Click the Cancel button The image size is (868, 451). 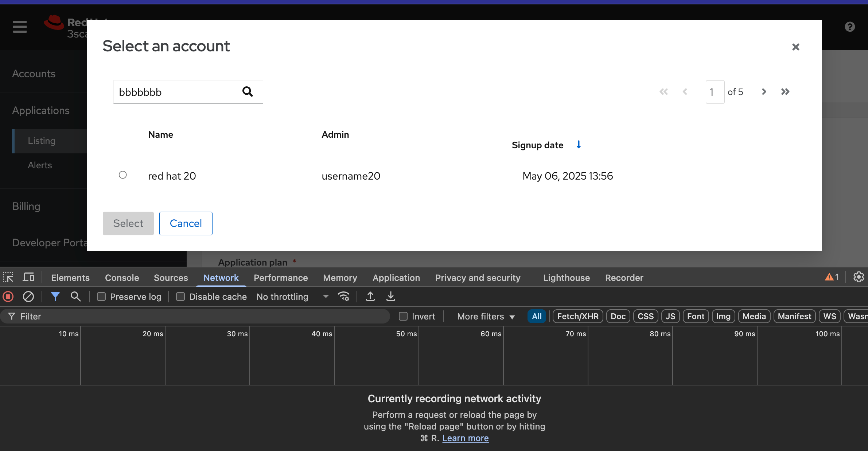coord(186,223)
